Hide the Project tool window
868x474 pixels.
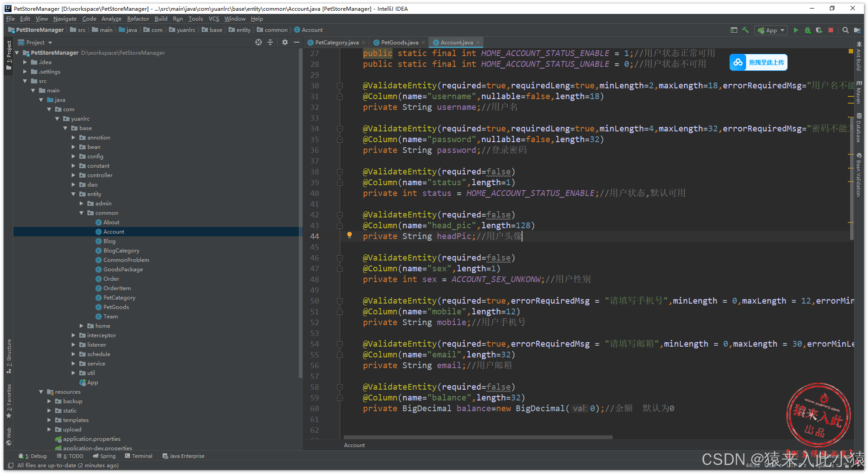pos(297,42)
